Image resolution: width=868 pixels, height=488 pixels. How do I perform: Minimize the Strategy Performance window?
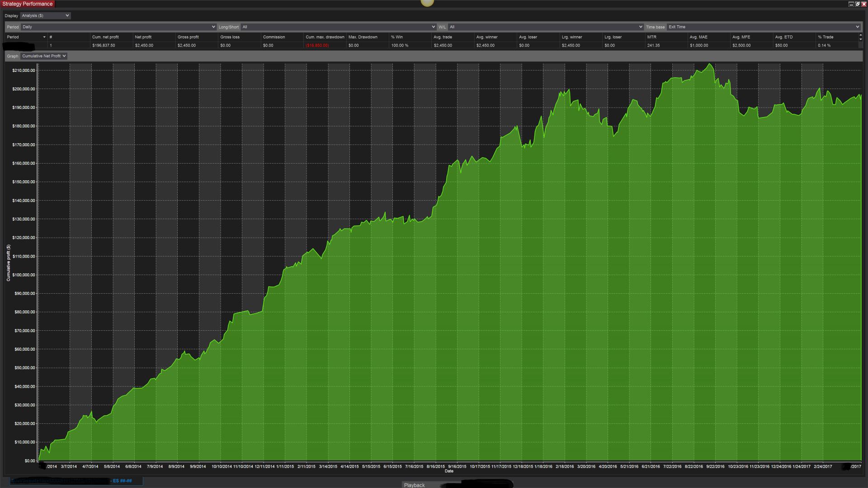[851, 4]
